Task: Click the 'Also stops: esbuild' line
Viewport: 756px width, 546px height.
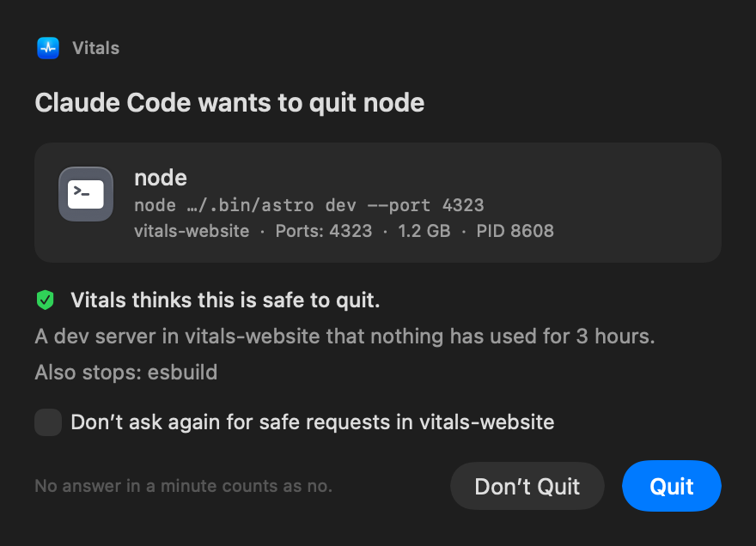Action: pyautogui.click(x=125, y=373)
